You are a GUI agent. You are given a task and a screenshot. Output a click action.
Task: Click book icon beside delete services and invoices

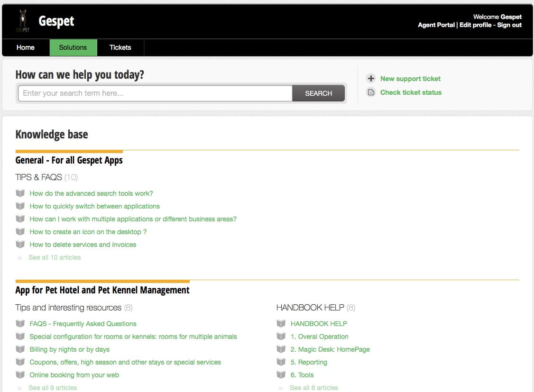[x=20, y=245]
